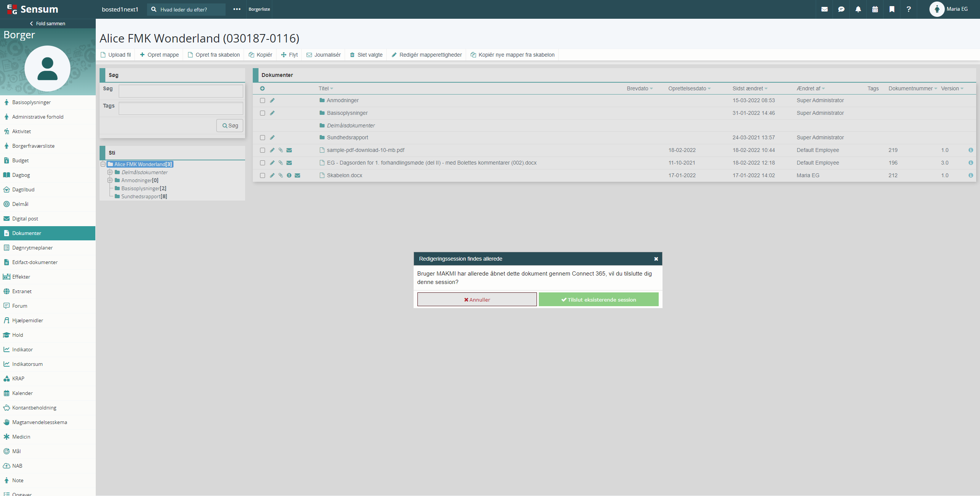Select checkbox for Skabelon.docx

pos(262,175)
